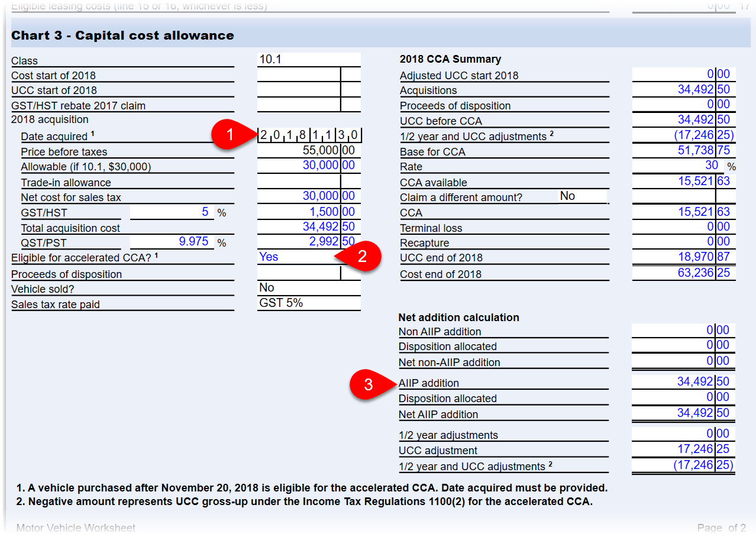This screenshot has height=537, width=756.
Task: Click the Net cost for sales tax amount
Action: coord(309,196)
